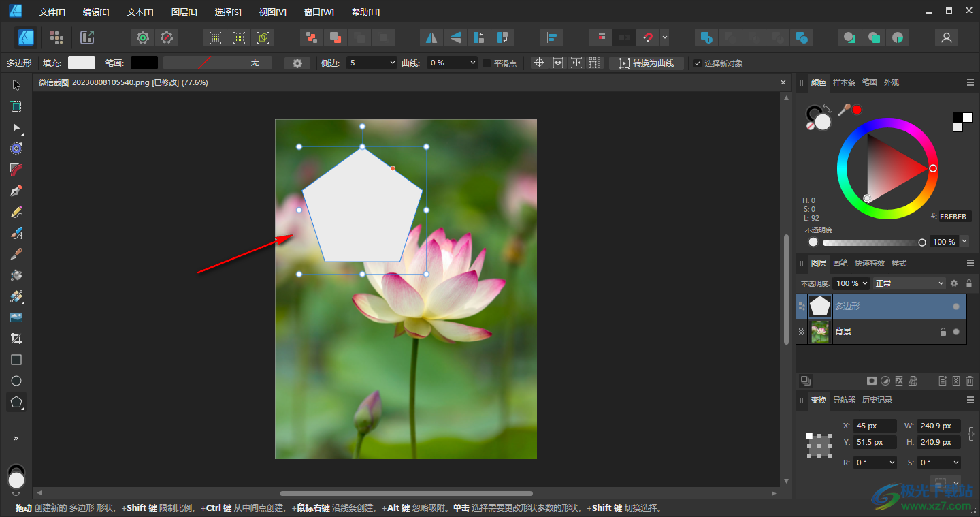Screen dimensions: 980x517
Task: Open layer effects fx icon
Action: pyautogui.click(x=899, y=381)
